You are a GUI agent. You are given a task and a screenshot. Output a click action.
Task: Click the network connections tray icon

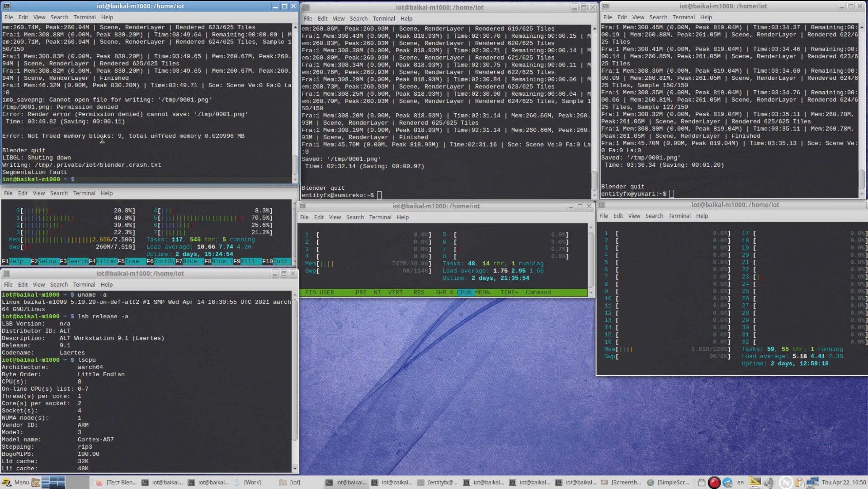[812, 482]
